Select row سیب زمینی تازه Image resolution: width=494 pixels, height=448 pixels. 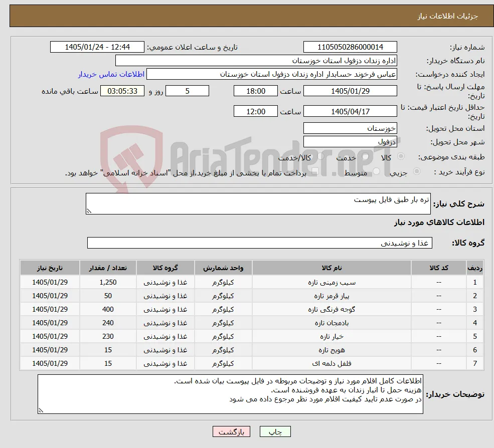click(252, 283)
